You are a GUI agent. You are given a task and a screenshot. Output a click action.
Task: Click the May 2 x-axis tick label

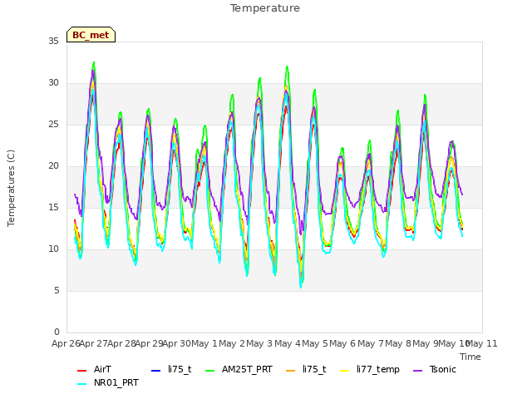coord(232,343)
